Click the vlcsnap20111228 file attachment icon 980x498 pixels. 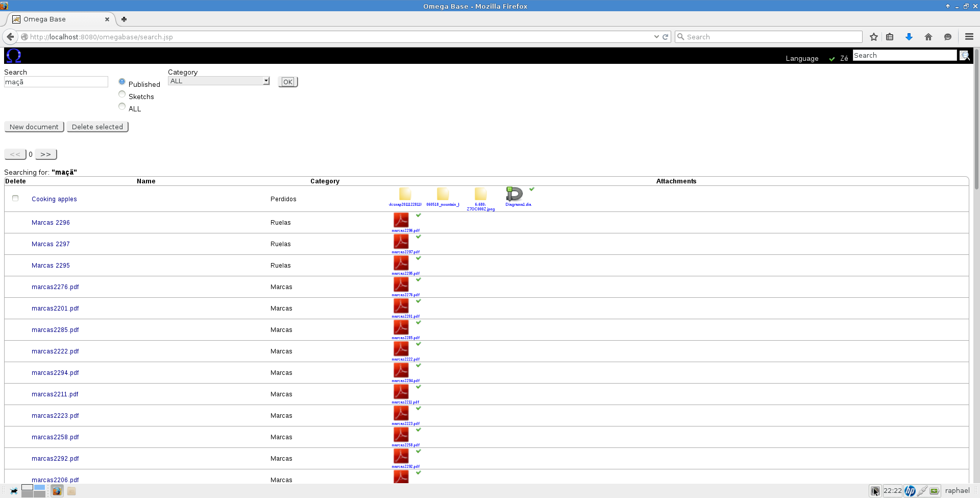[x=405, y=194]
